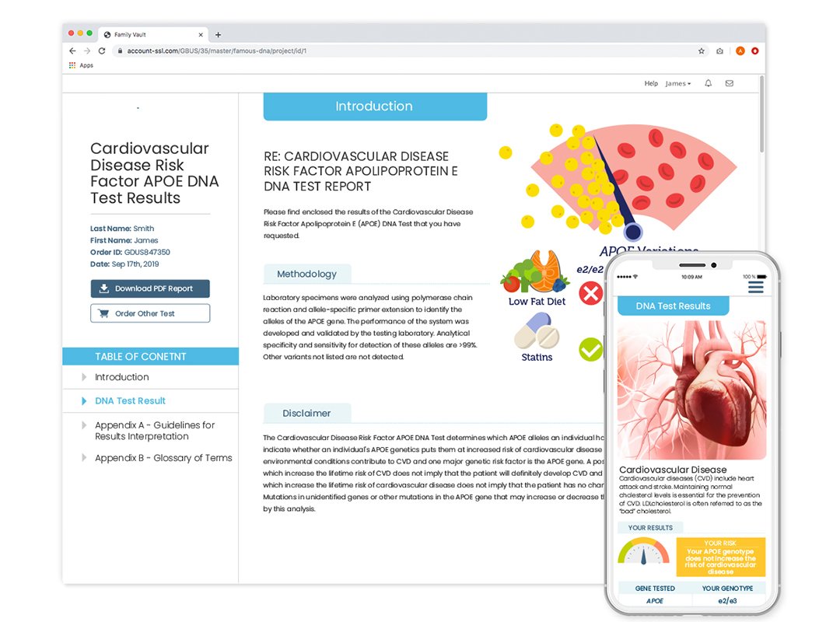
Task: Tap the APOE gene tested value on phone
Action: (655, 600)
